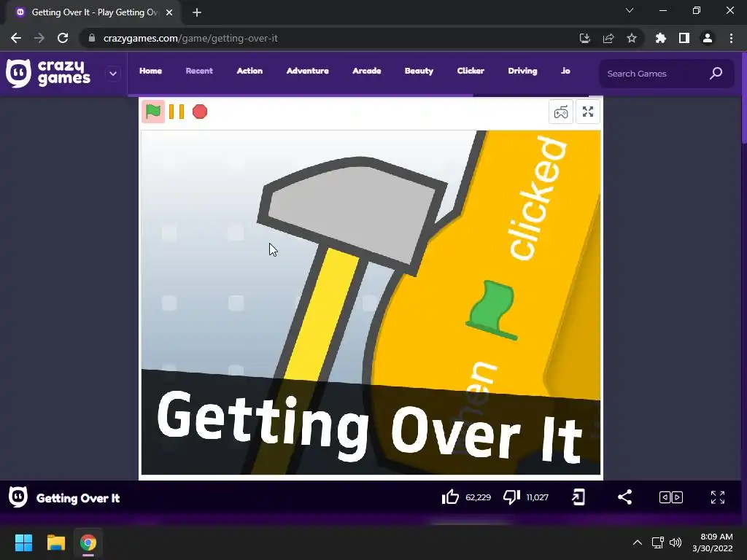Image resolution: width=747 pixels, height=560 pixels.
Task: Click the search magnifier icon
Action: pos(716,74)
